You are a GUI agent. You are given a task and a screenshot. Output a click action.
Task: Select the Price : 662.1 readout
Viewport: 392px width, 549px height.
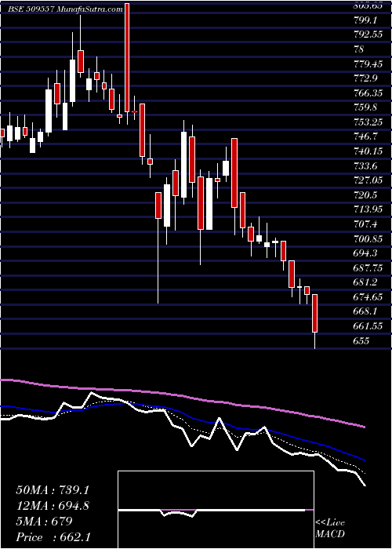tap(55, 537)
